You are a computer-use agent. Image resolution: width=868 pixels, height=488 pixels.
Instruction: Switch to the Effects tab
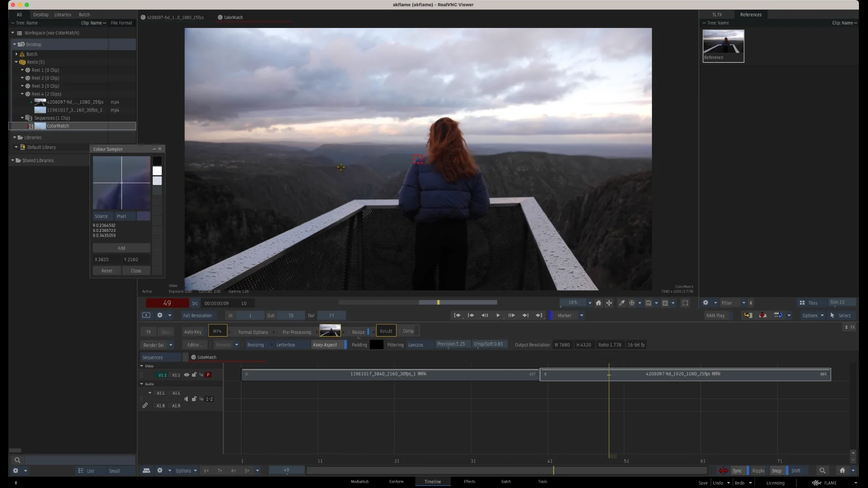[469, 482]
